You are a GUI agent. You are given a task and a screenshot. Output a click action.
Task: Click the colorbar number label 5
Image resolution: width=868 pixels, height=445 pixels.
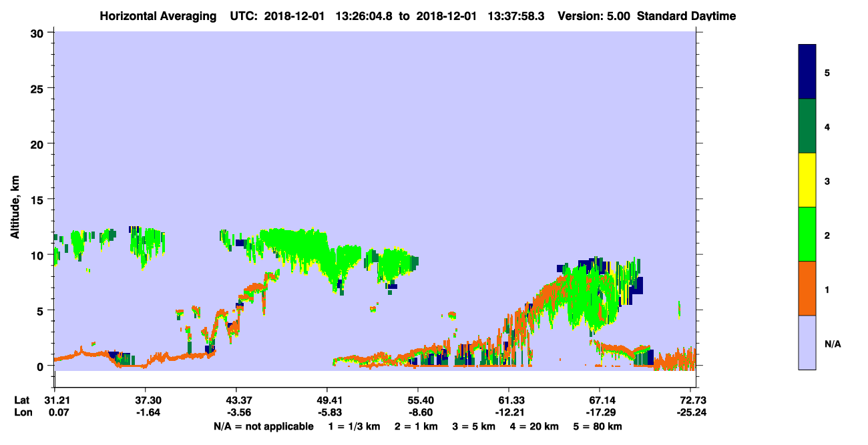click(827, 72)
